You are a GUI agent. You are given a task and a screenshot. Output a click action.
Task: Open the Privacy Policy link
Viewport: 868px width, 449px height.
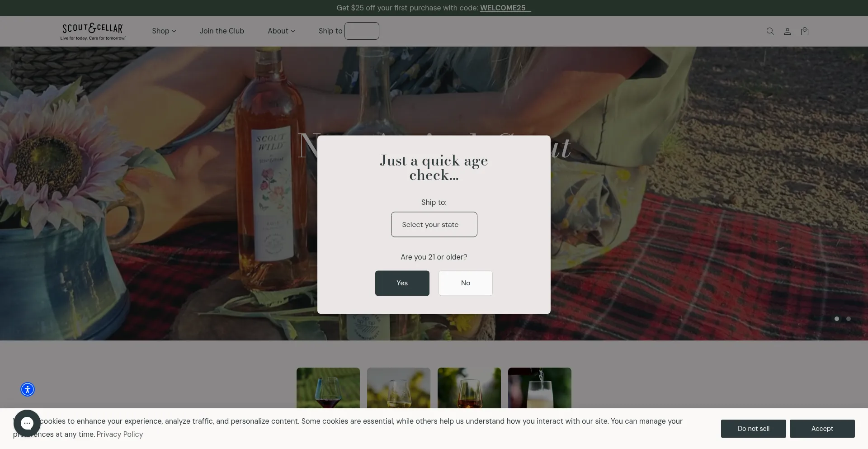point(119,434)
